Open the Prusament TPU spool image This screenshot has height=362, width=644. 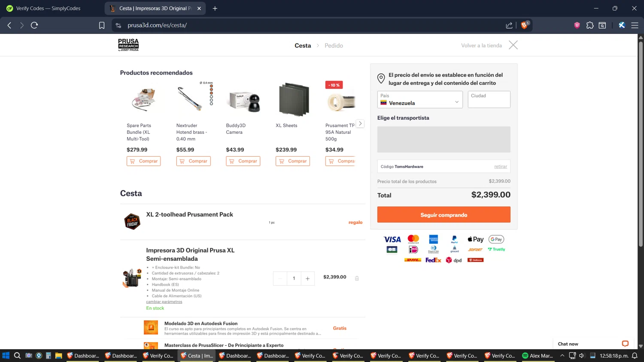pos(341,100)
